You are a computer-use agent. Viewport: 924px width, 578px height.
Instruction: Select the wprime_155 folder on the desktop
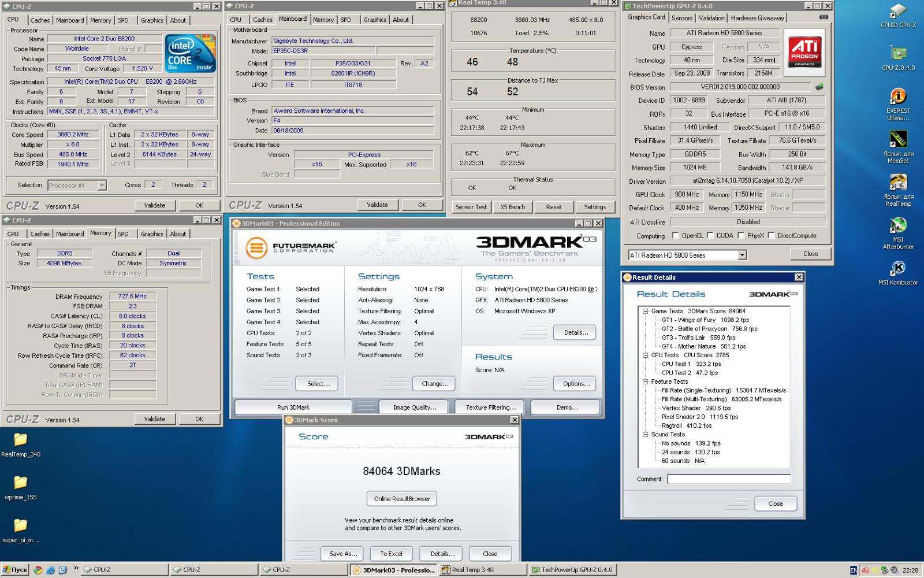(x=20, y=488)
